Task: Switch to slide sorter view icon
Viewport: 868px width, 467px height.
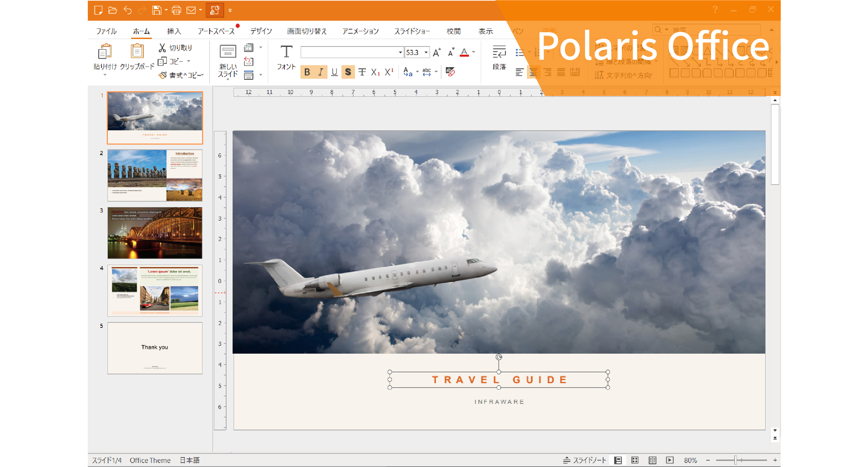Action: tap(635, 460)
